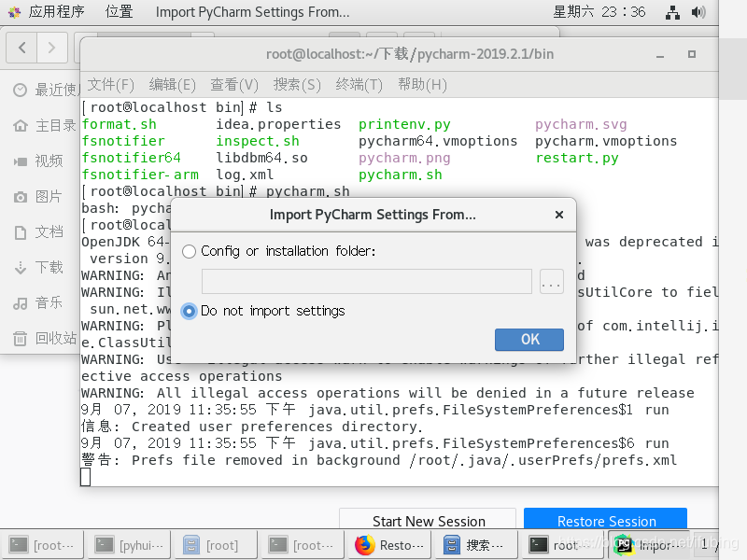Click the volume speaker icon in top bar
Viewport: 747px width, 560px height.
coord(698,12)
